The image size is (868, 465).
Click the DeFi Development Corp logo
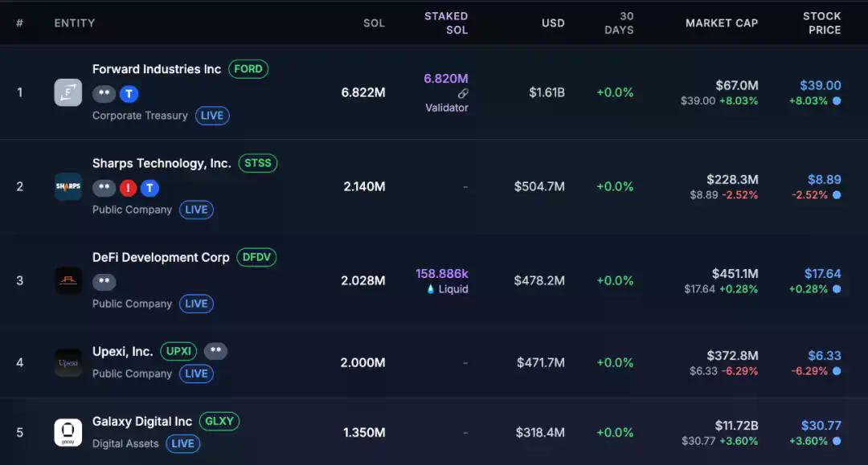point(68,280)
